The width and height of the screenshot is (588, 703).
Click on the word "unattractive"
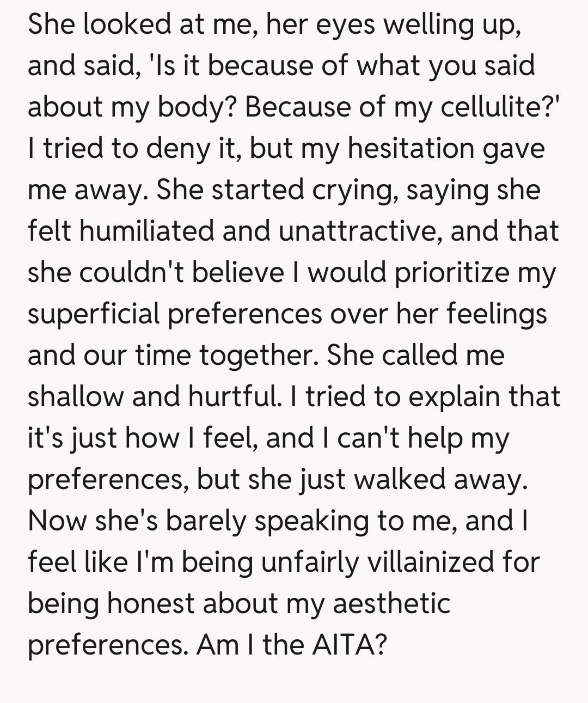[360, 231]
